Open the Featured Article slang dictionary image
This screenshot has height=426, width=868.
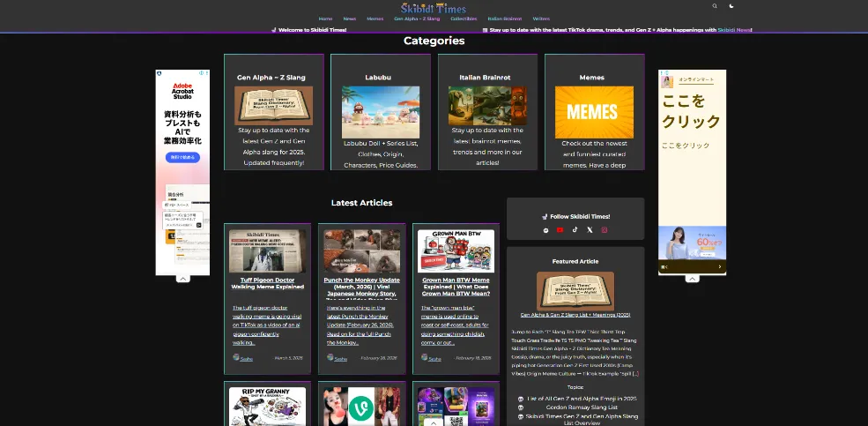pos(575,291)
